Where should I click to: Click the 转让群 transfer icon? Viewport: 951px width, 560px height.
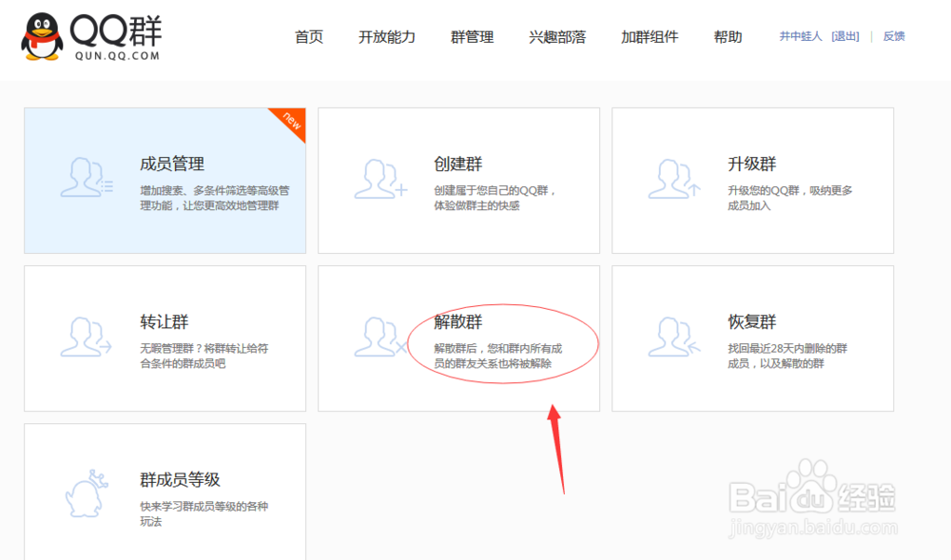pos(84,338)
